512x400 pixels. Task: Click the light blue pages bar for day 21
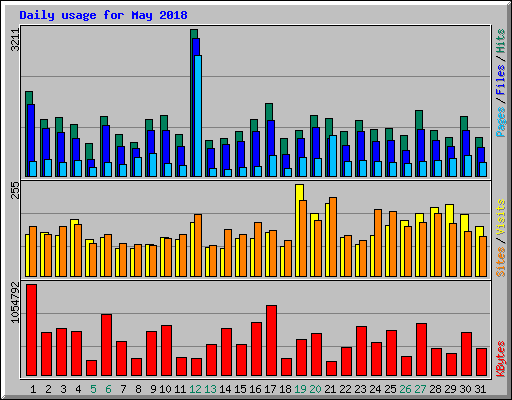(333, 156)
